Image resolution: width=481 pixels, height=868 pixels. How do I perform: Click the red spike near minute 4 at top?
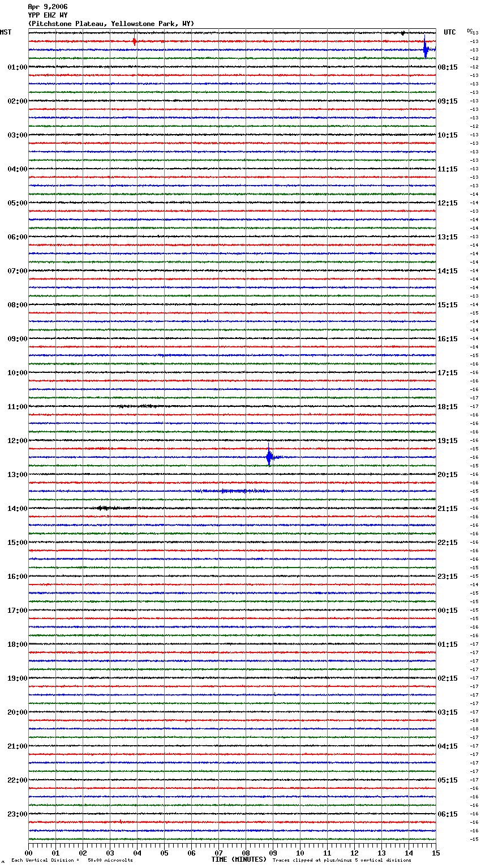[135, 41]
